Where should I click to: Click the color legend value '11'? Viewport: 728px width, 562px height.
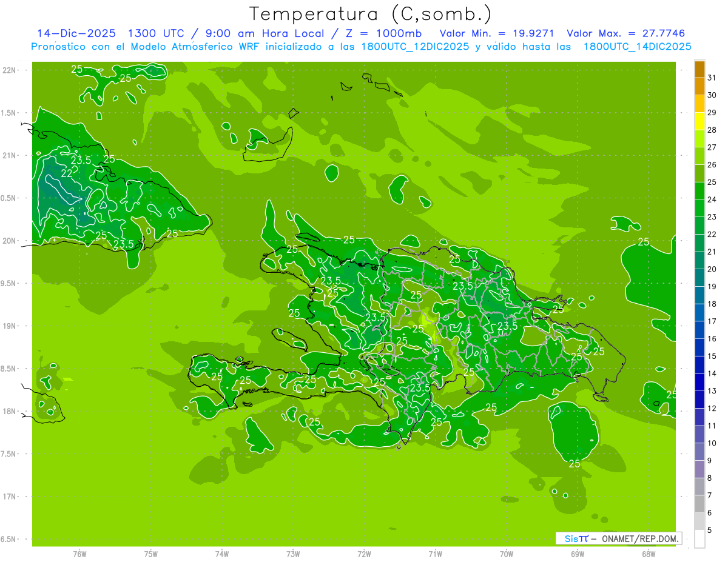[x=712, y=426]
